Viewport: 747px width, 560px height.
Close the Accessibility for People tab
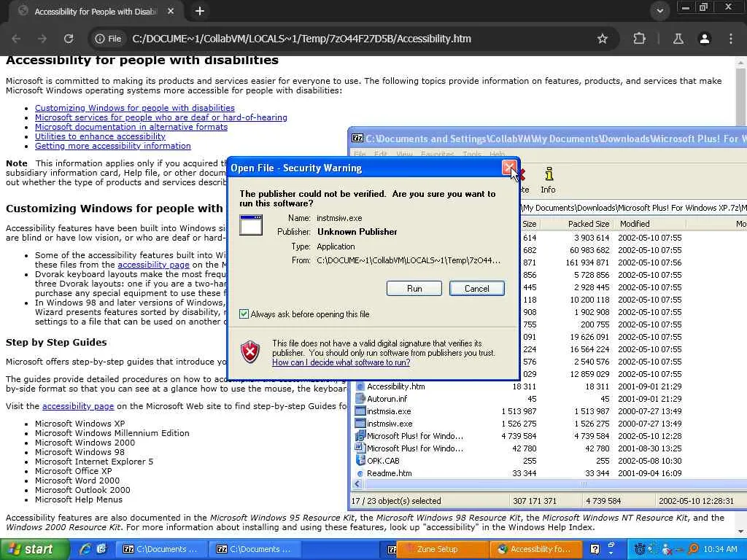[171, 11]
